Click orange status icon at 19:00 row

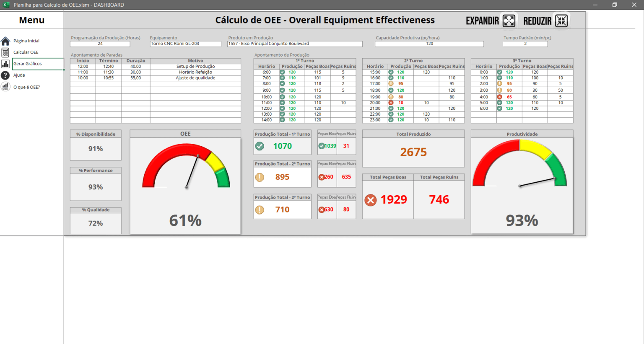391,97
